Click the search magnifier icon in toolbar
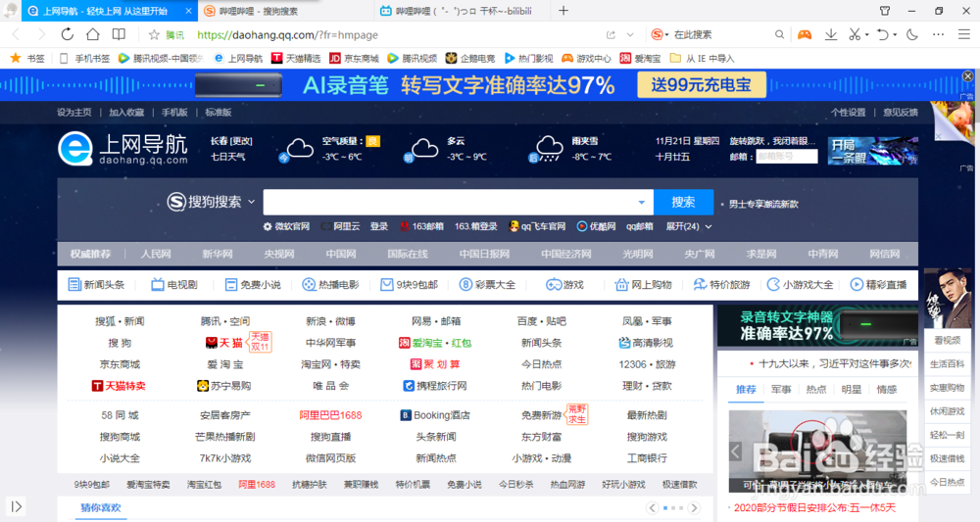980x522 pixels. [x=779, y=35]
